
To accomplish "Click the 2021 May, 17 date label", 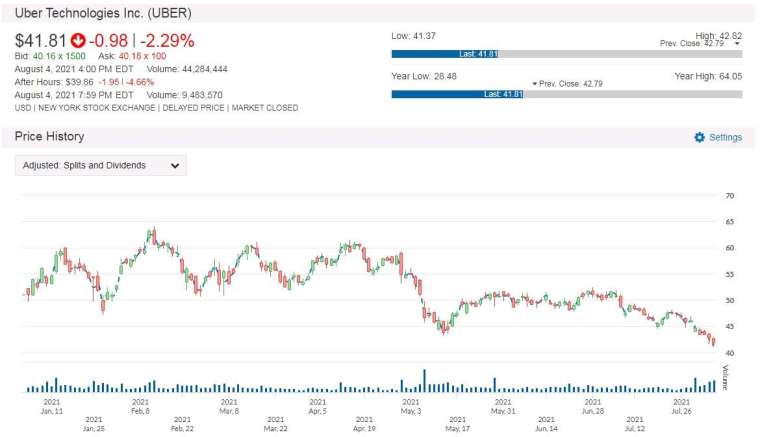I will point(458,424).
